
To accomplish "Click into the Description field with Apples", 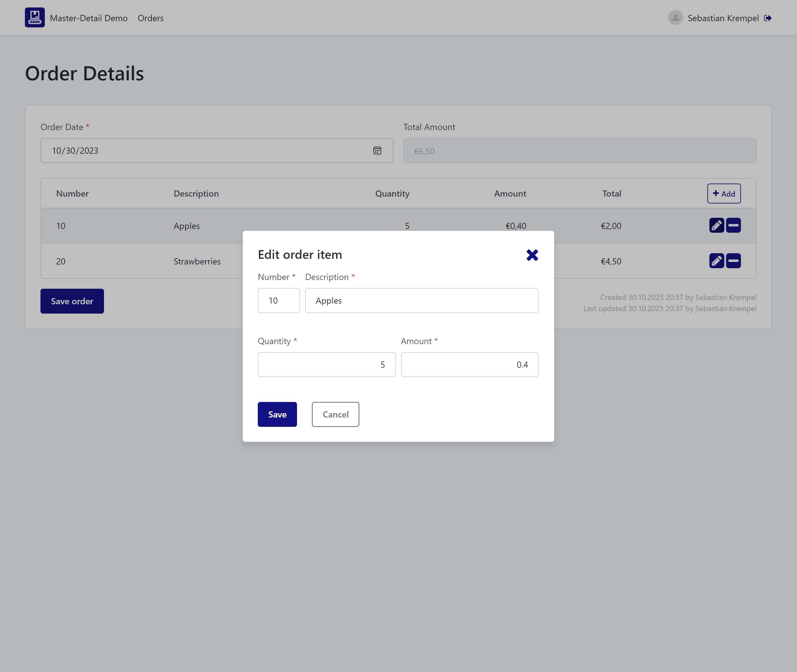I will coord(421,301).
